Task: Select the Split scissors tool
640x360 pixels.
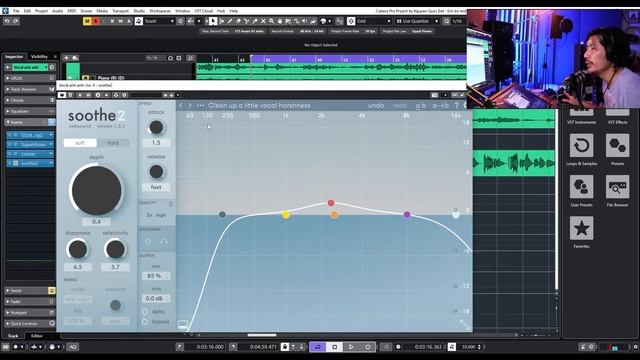Action: coord(247,21)
